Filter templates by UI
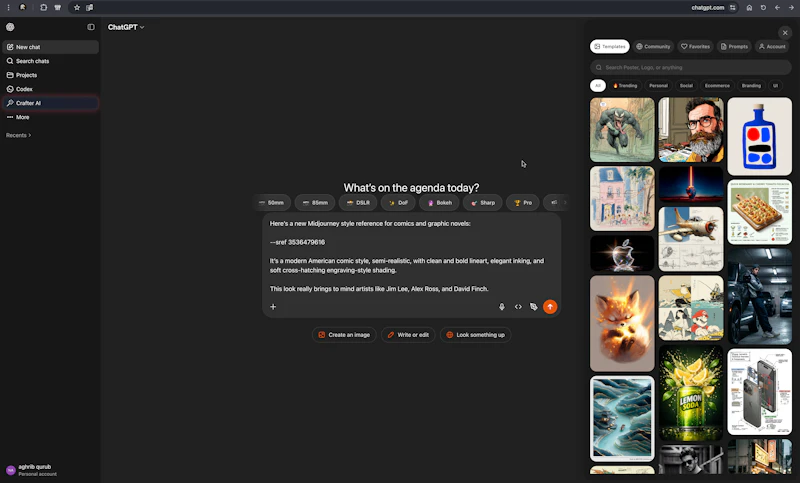800x483 pixels. click(775, 86)
